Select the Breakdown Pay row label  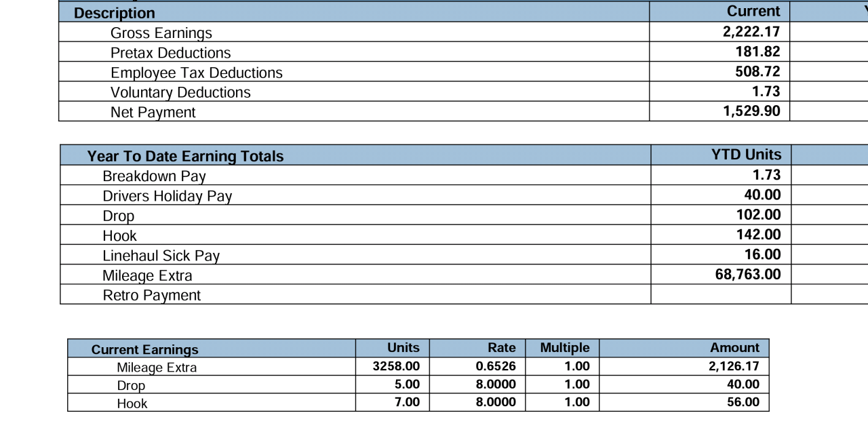154,176
